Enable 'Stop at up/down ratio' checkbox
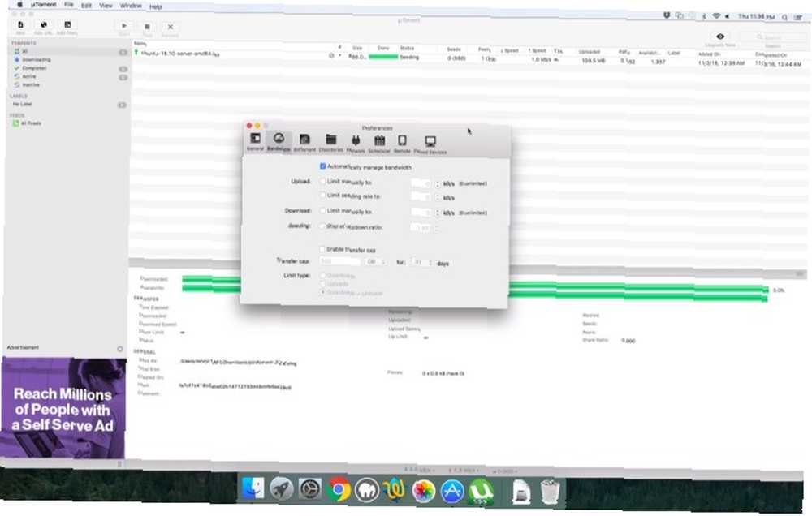812x516 pixels. [x=322, y=226]
